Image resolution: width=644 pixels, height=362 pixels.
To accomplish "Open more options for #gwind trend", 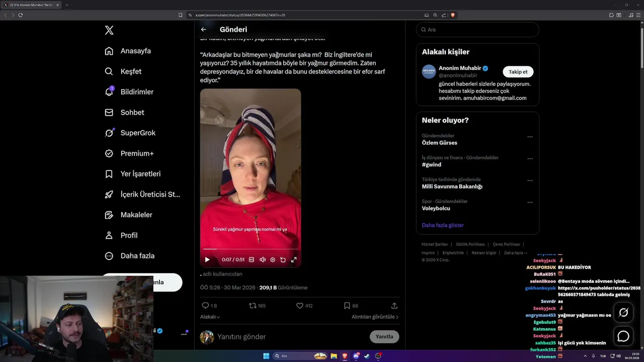I will (530, 159).
